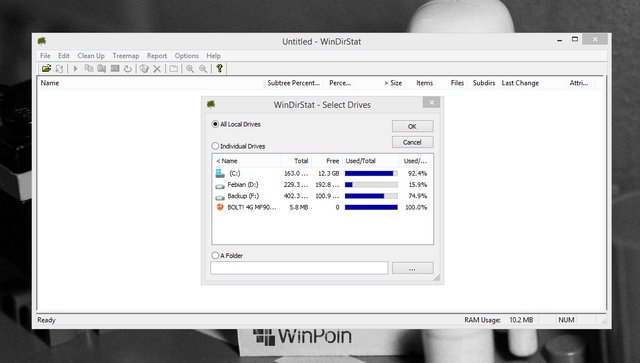Click the C: drive Windows icon
The height and width of the screenshot is (363, 640).
[220, 174]
